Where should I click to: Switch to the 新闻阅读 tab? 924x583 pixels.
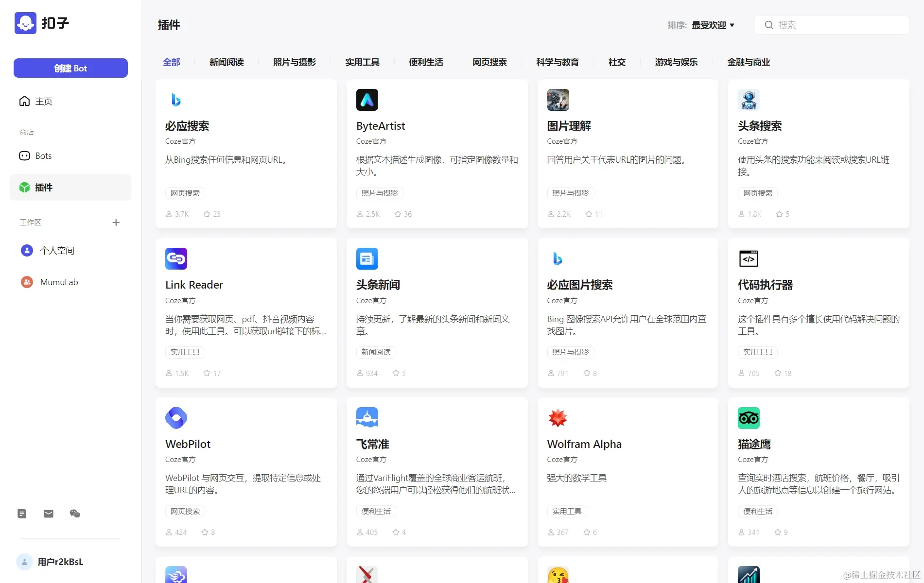coord(227,62)
